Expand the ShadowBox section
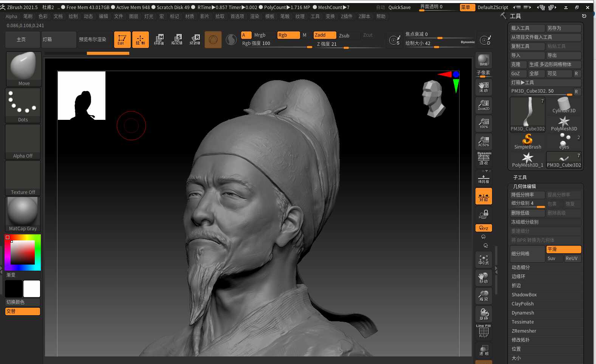Screen dimensions: 596x364 [x=545, y=295]
